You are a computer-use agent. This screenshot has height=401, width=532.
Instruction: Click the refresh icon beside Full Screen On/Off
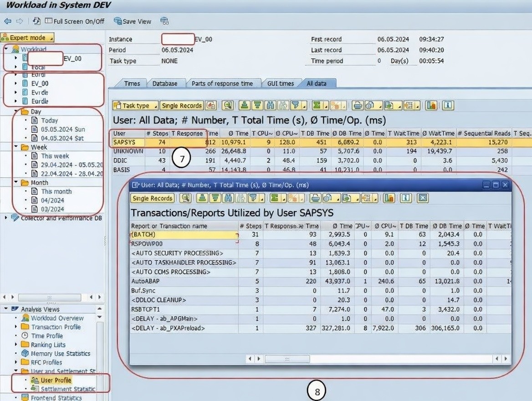[x=37, y=21]
